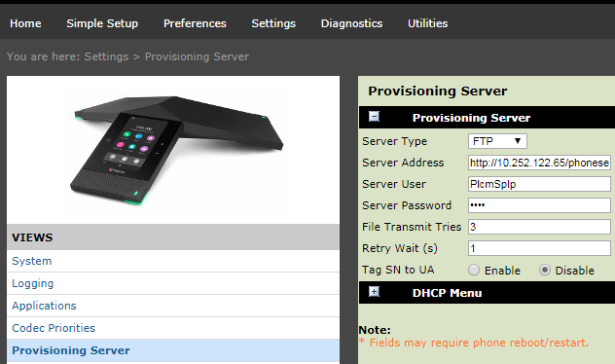Open the Utilities menu
Viewport: 615px width, 364px height.
coord(428,23)
